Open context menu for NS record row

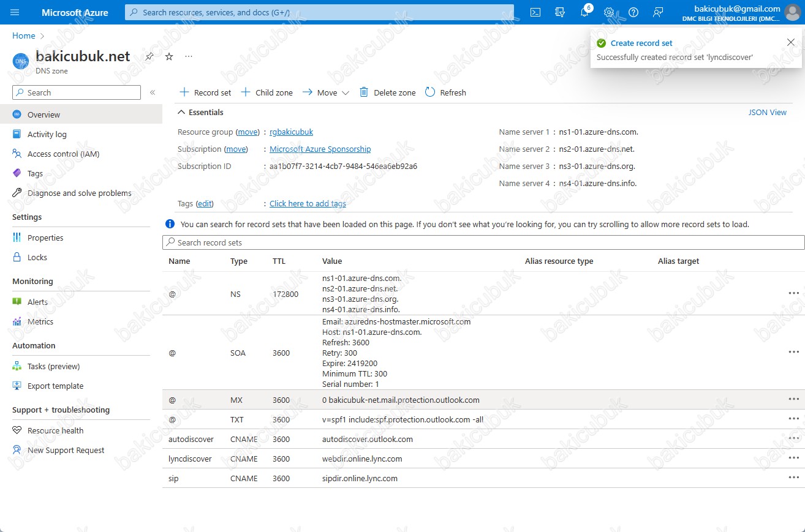click(x=794, y=293)
